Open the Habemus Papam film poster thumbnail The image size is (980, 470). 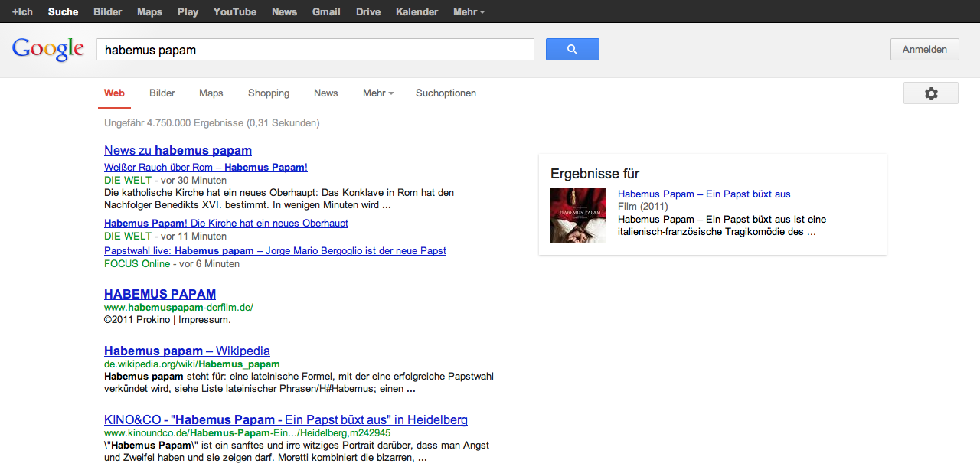click(577, 216)
